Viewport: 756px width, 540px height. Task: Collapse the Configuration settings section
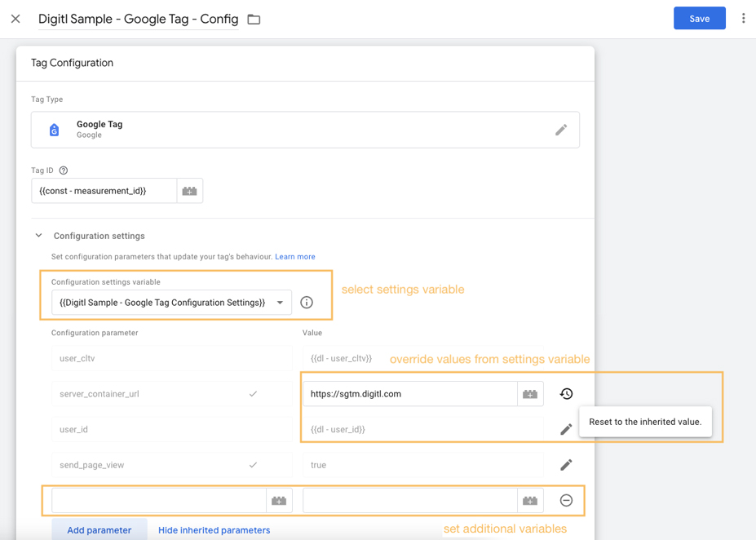38,235
